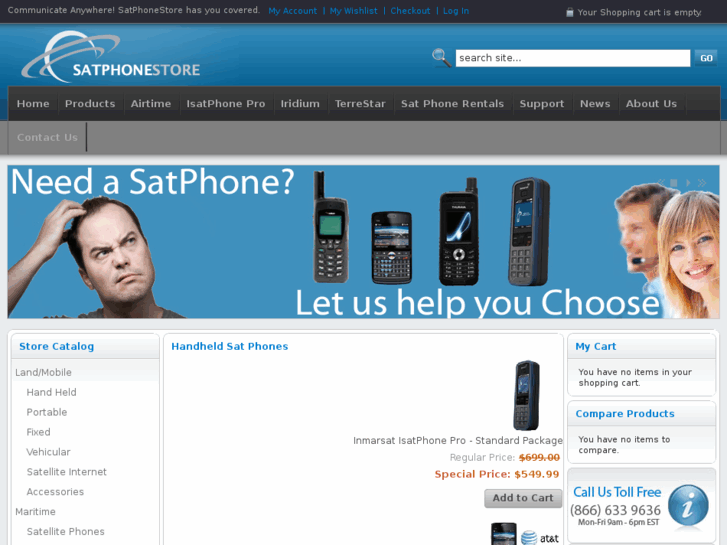
Task: Click the shopping cart lock icon
Action: (570, 13)
